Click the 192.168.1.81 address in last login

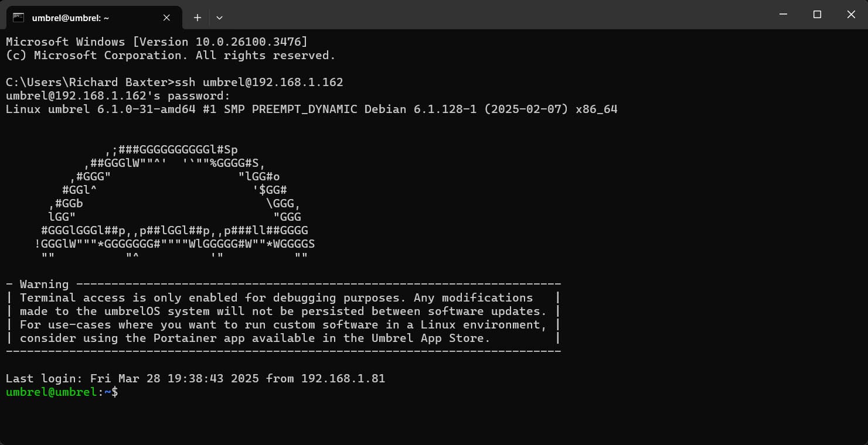343,378
